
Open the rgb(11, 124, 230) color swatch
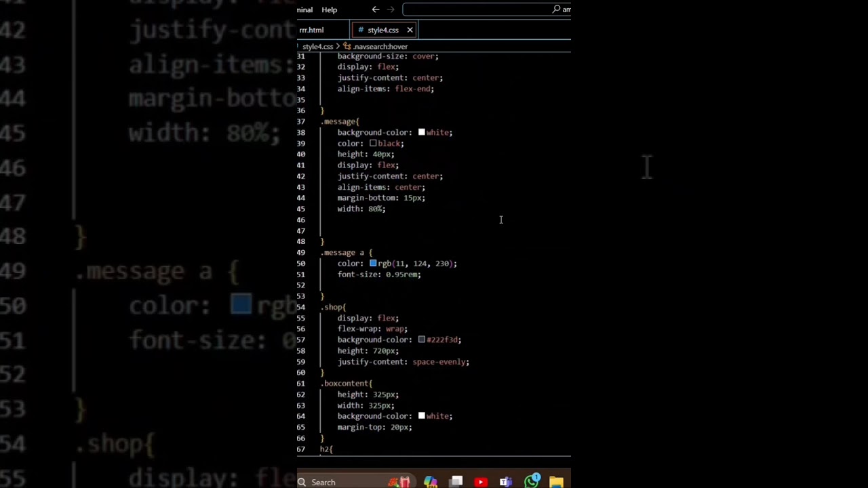tap(373, 264)
